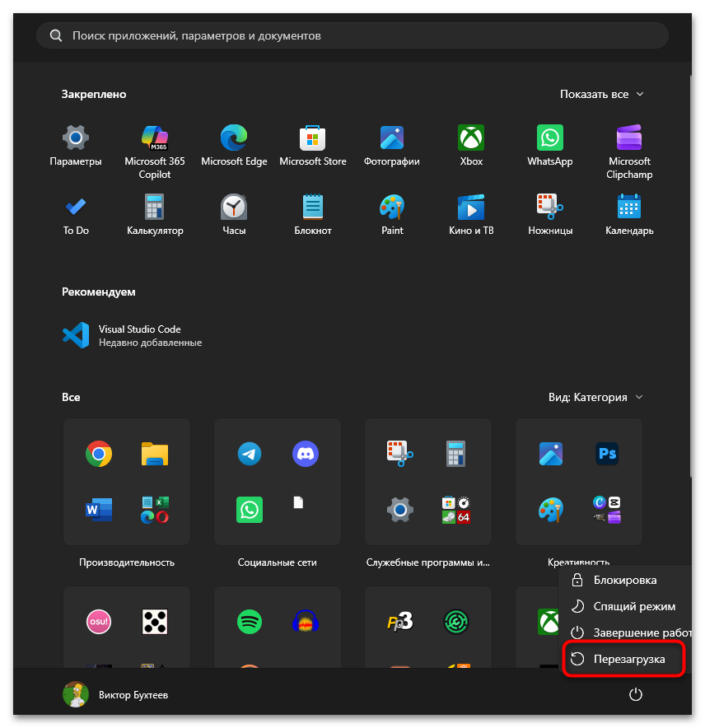Screen dimensions: 705x728
Task: Focus the app search field
Action: 352,35
